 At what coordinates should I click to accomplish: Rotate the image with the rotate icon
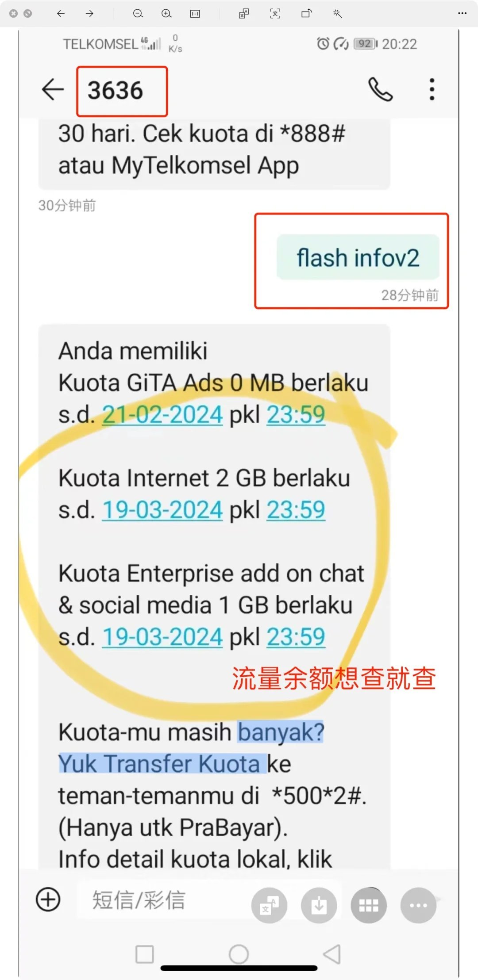pos(306,14)
